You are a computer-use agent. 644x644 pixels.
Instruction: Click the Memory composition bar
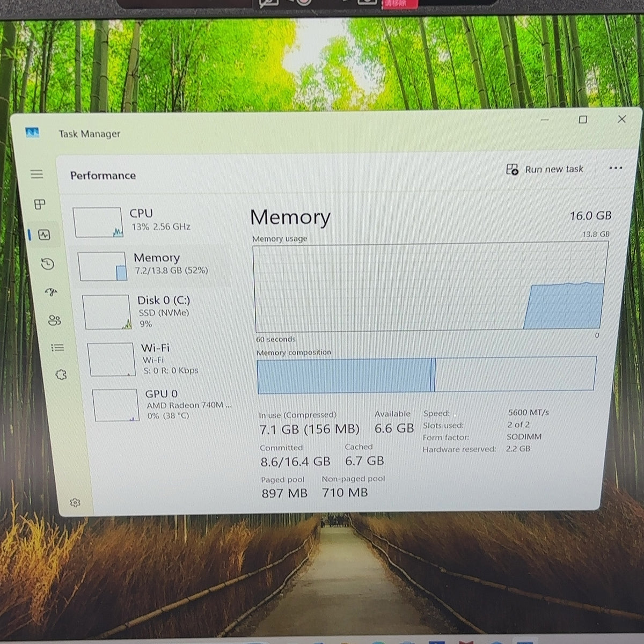pyautogui.click(x=427, y=375)
